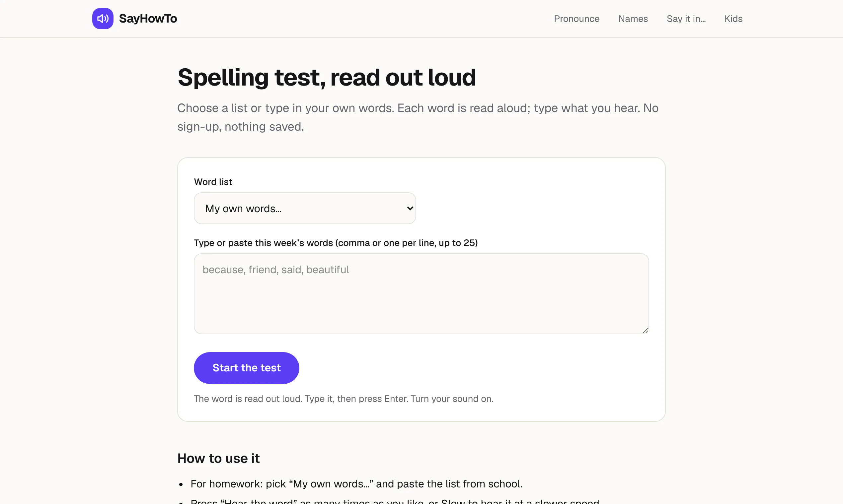Image resolution: width=843 pixels, height=504 pixels.
Task: Click the placeholder text because, friend, said
Action: point(276,269)
